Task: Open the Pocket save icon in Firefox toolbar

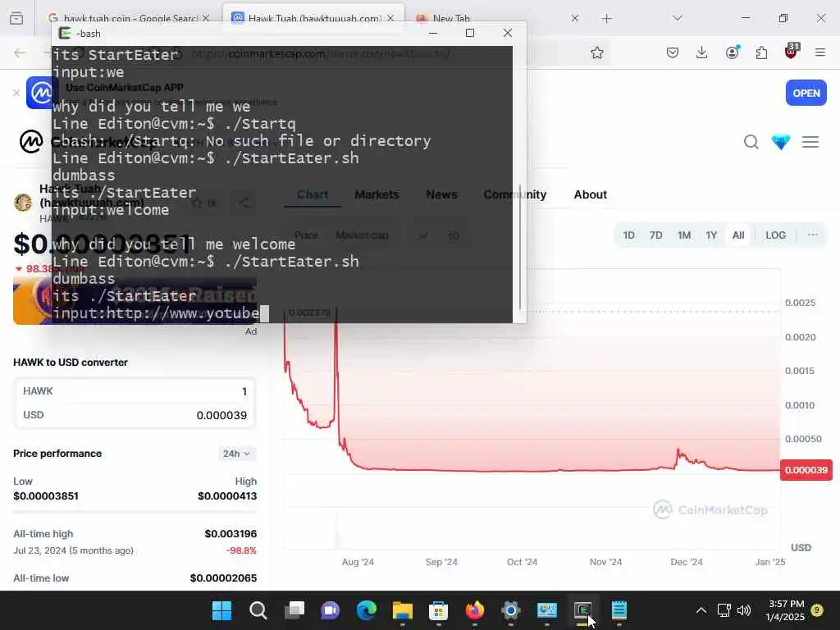Action: pos(673,52)
